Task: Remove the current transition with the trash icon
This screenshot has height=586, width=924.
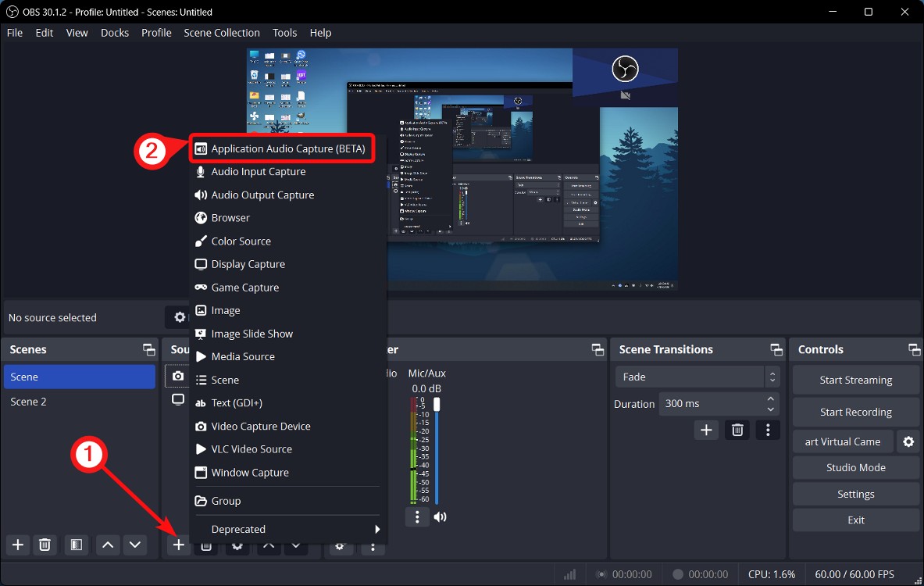Action: coord(737,430)
